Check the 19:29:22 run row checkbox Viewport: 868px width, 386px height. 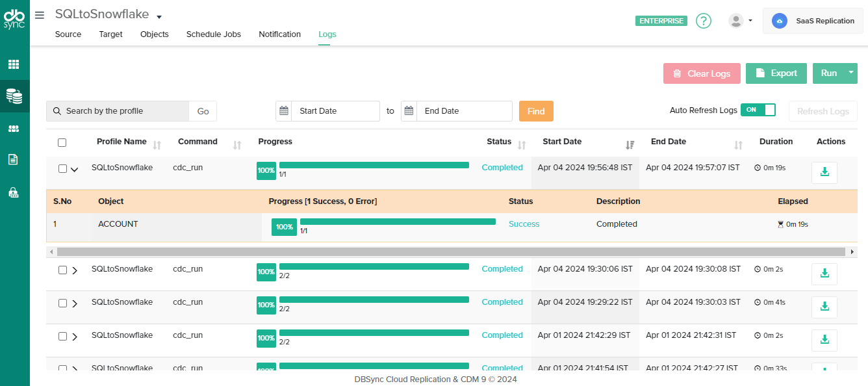(x=62, y=303)
